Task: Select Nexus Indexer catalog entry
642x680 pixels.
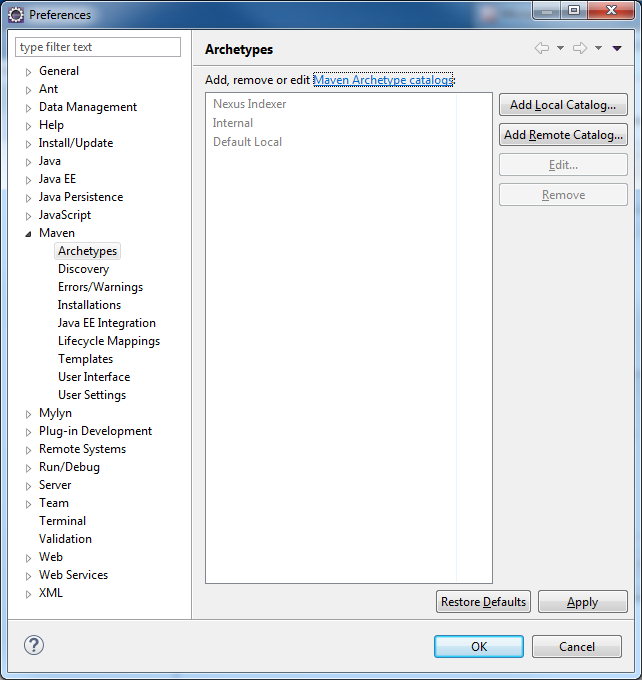Action: tap(249, 104)
